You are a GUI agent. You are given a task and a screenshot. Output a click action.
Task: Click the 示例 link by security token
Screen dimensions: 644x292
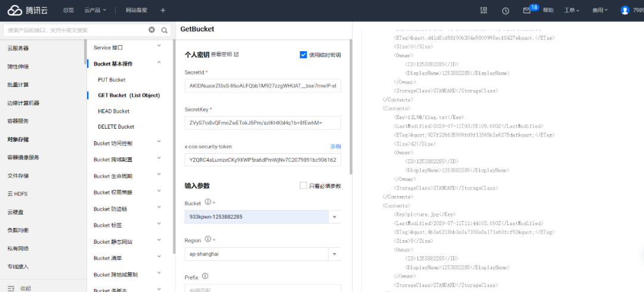coord(336,147)
